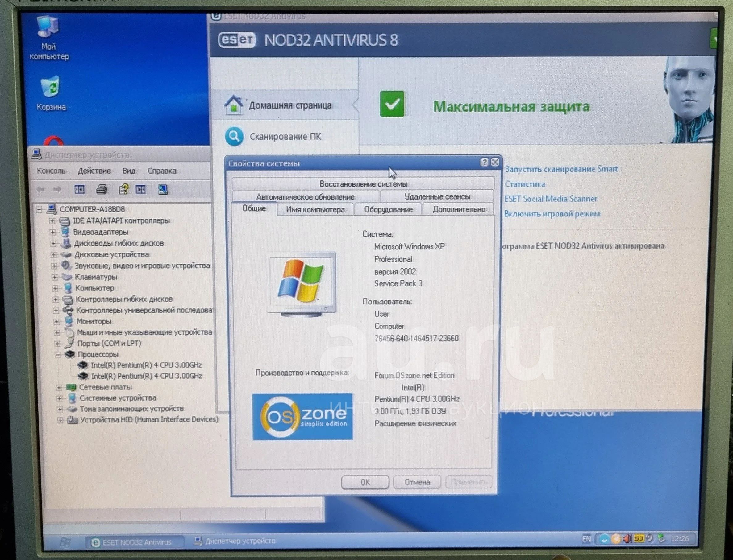Click the speaker volume icon in the system tray
Viewport: 733px width, 560px height.
pos(627,538)
